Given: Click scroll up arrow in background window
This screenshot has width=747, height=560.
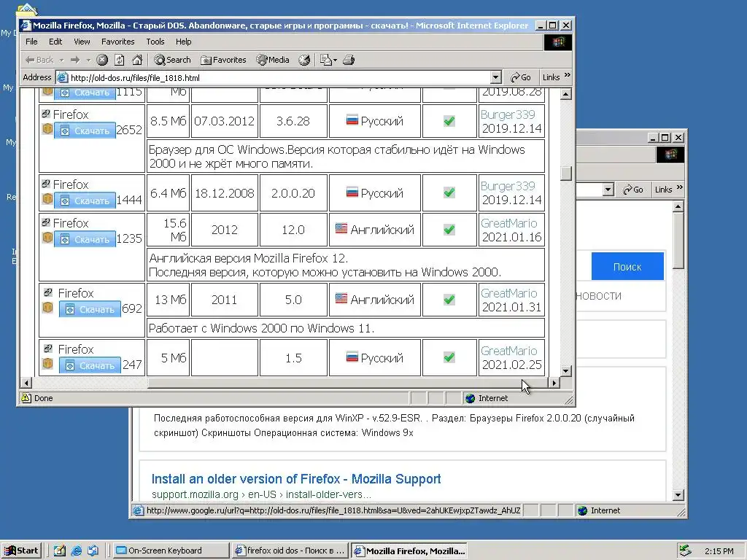Looking at the screenshot, I should tap(678, 206).
